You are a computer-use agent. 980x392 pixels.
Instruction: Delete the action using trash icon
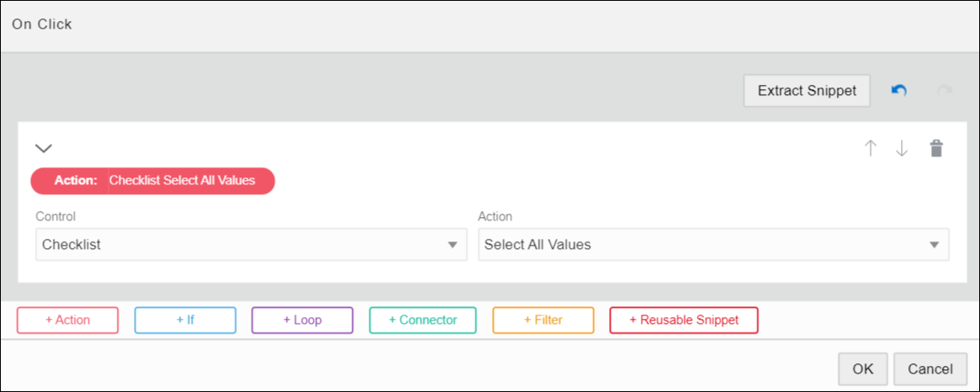935,149
